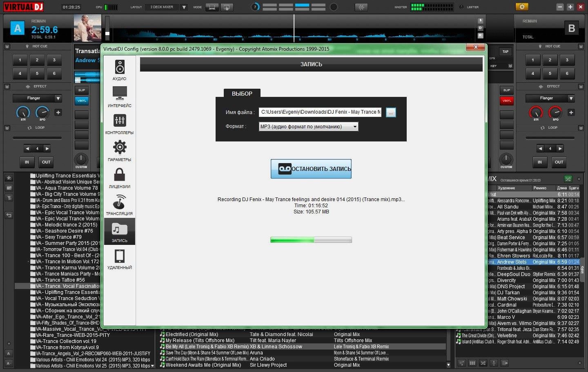Toggle red VINYL mode on deck B

507,101
